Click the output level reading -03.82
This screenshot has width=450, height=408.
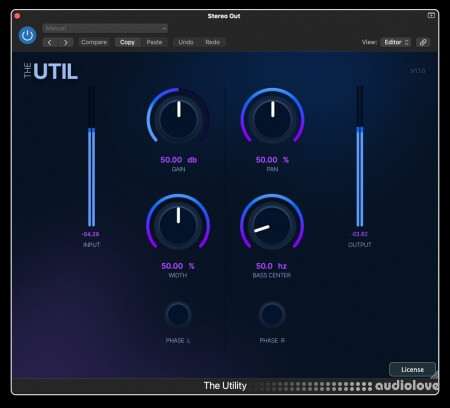359,234
